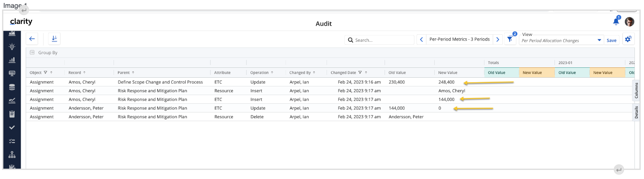Open the Columns side panel tab

coord(637,91)
